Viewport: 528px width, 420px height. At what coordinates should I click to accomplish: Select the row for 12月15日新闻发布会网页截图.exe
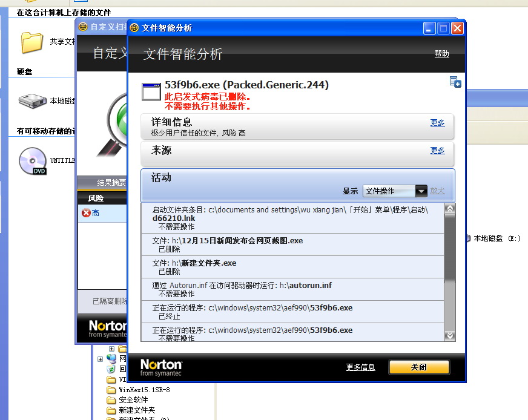coord(292,244)
